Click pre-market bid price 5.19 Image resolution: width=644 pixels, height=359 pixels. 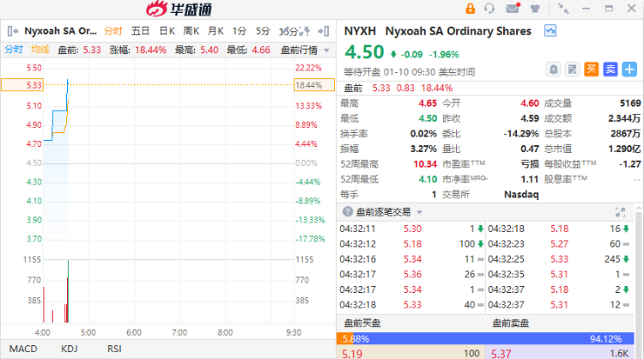click(352, 353)
